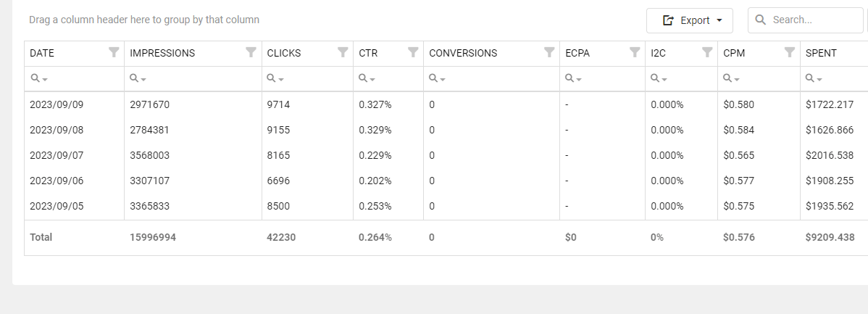Sort by the SPENT column header
This screenshot has width=868, height=314.
(821, 53)
